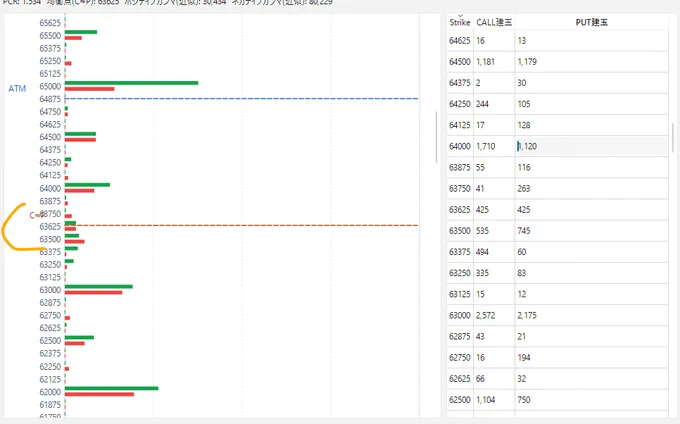The image size is (680, 424).
Task: Select CALL cell 1,710 in the table
Action: (x=485, y=147)
